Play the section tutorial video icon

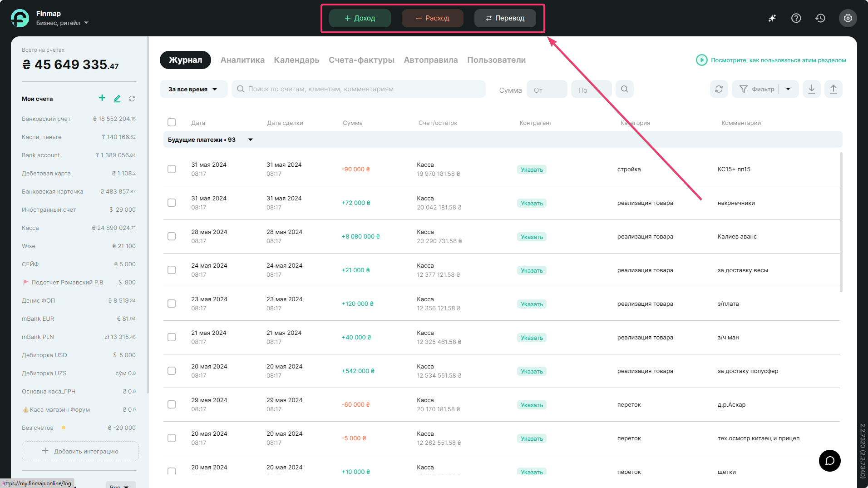pos(701,60)
